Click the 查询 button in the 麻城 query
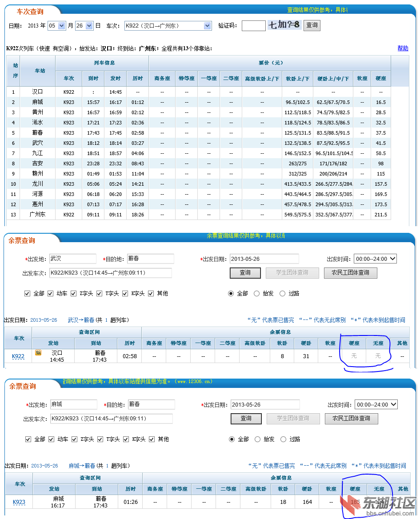The image size is (420, 519). tap(246, 419)
